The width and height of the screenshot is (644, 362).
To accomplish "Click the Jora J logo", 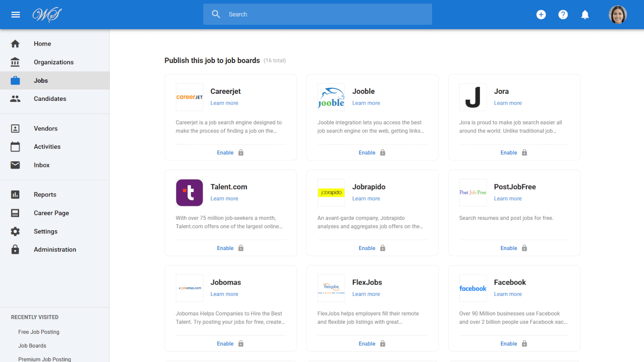I will [473, 97].
